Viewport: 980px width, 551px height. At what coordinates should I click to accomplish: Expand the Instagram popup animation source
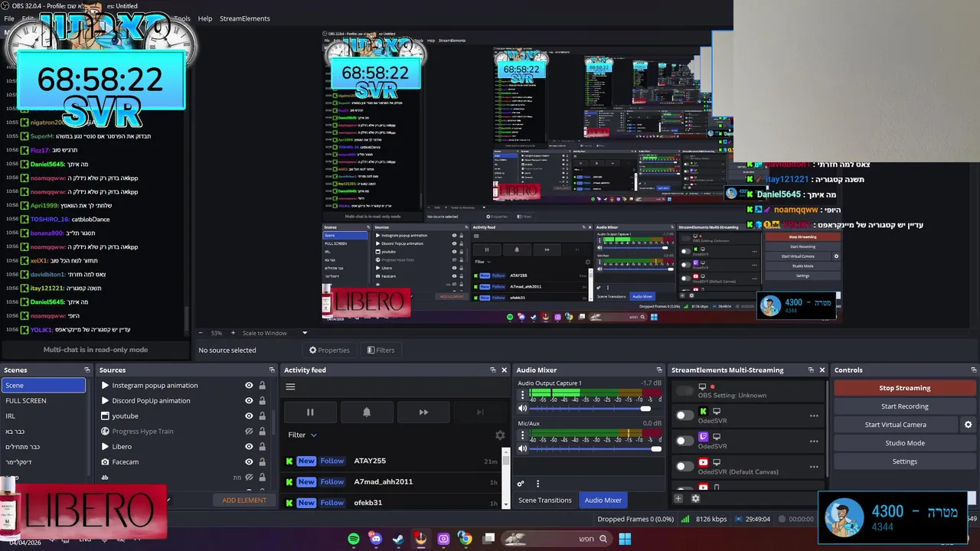click(105, 385)
